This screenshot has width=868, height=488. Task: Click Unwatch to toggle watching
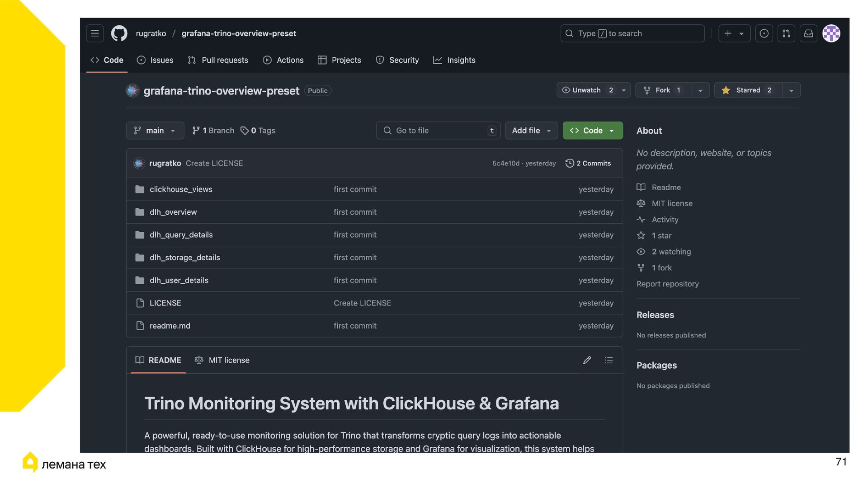587,90
